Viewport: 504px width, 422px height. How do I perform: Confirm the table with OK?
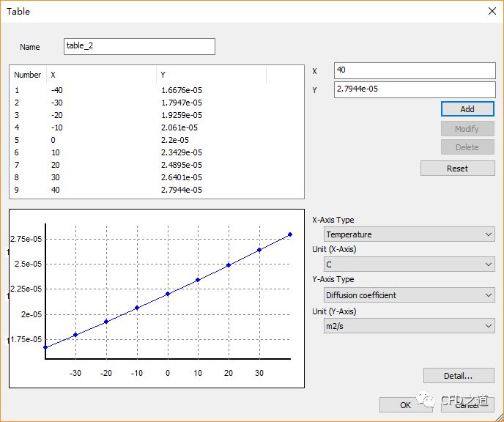405,404
